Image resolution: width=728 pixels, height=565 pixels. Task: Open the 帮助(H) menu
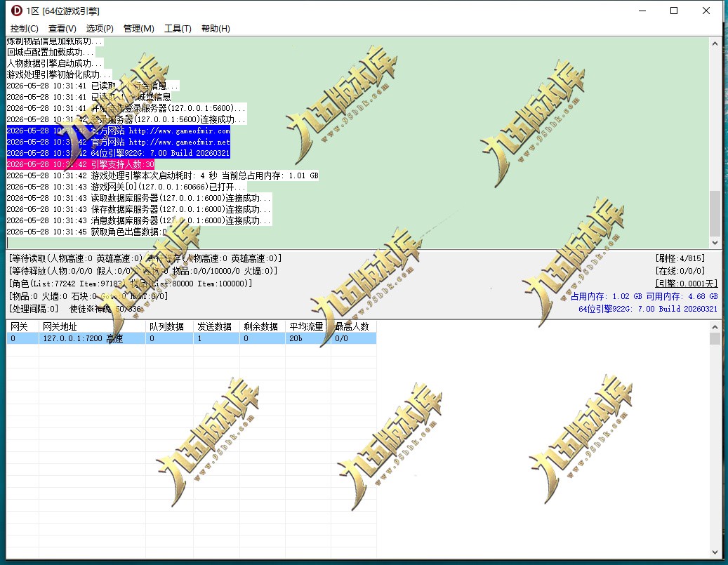pyautogui.click(x=216, y=28)
